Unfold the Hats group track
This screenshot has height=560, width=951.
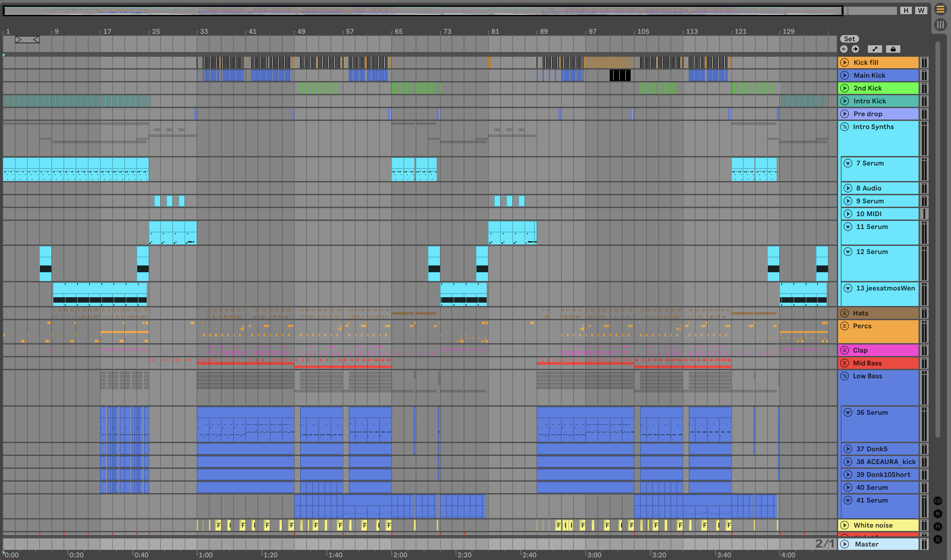pyautogui.click(x=845, y=313)
